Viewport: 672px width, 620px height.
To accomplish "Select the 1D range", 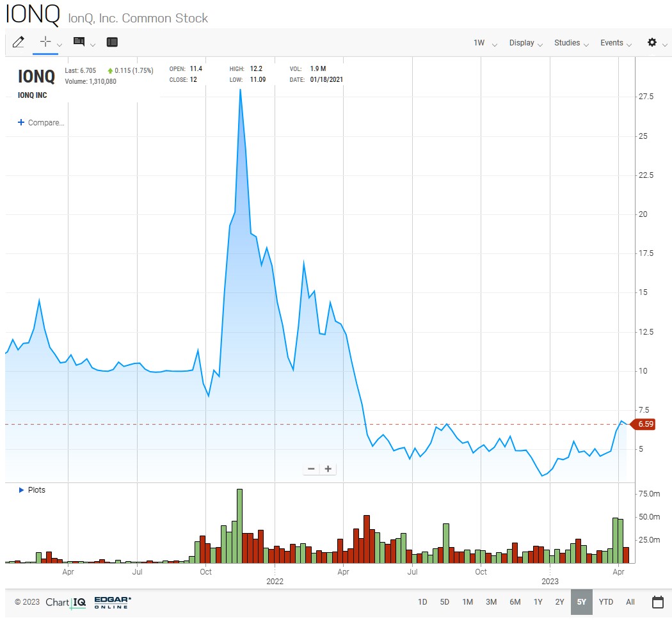I will (x=422, y=601).
